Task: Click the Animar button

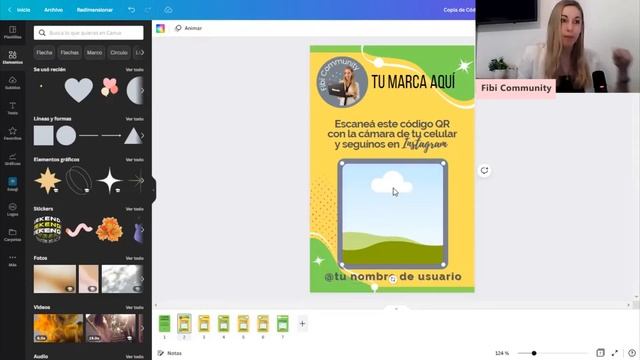Action: click(189, 28)
